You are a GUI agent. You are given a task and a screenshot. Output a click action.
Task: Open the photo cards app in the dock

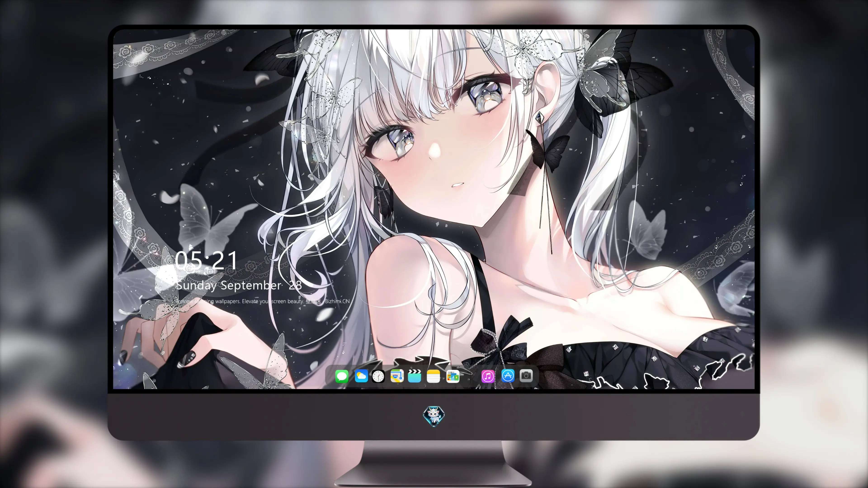(x=453, y=376)
